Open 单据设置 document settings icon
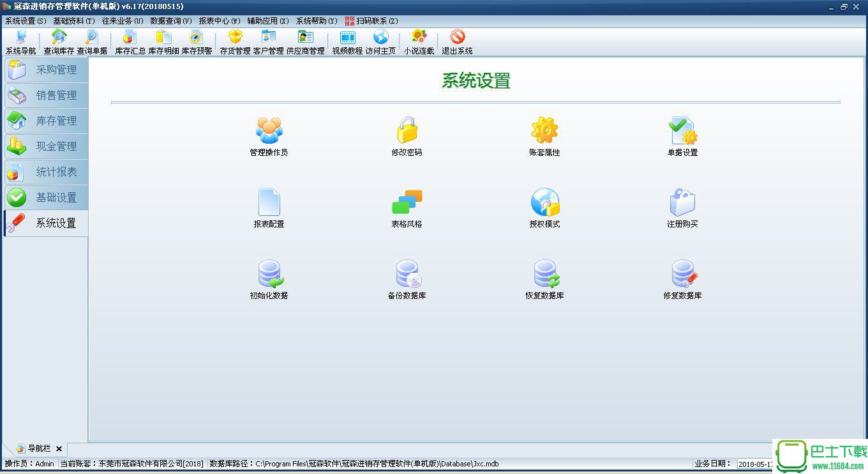The width and height of the screenshot is (868, 474). [682, 130]
